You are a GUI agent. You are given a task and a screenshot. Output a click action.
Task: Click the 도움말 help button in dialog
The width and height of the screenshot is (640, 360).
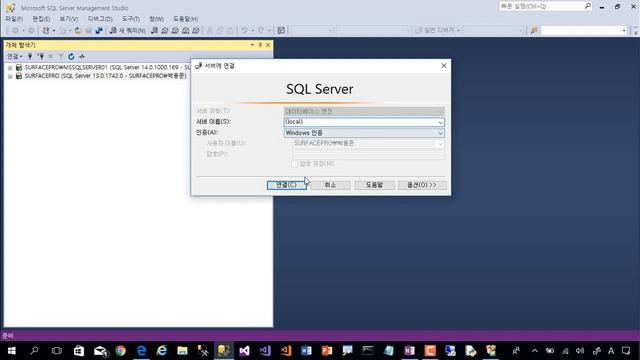point(374,185)
